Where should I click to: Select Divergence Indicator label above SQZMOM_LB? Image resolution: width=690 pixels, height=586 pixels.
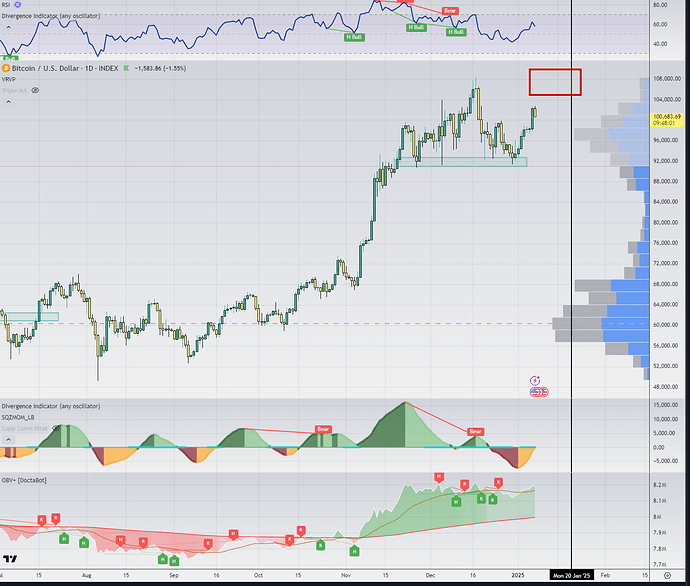tap(51, 406)
